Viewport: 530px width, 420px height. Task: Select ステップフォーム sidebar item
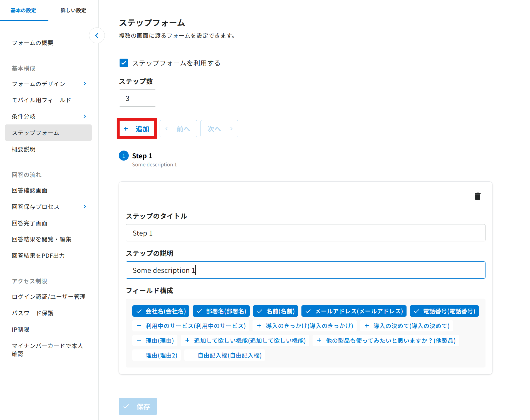(48, 132)
